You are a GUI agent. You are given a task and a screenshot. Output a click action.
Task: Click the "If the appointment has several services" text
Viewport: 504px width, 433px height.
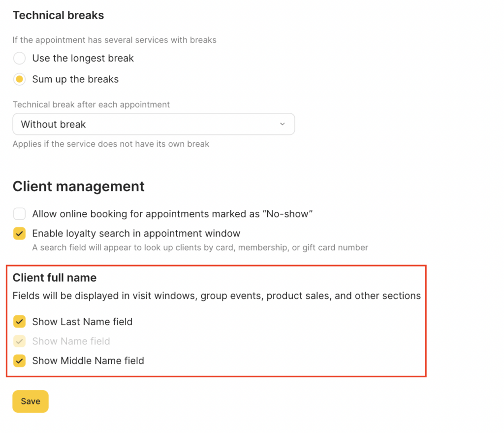[114, 40]
